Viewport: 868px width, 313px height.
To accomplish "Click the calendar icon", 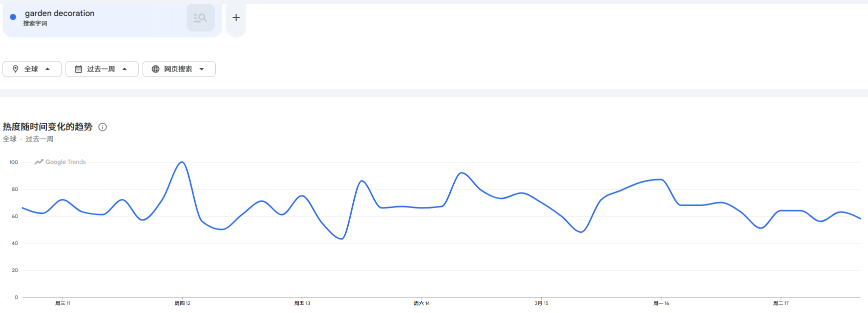I will 79,69.
